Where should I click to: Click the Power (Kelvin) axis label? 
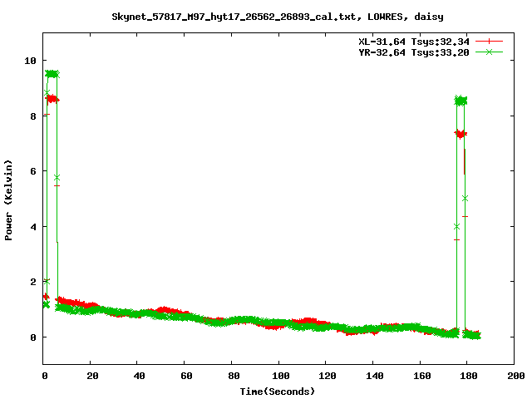tap(8, 200)
